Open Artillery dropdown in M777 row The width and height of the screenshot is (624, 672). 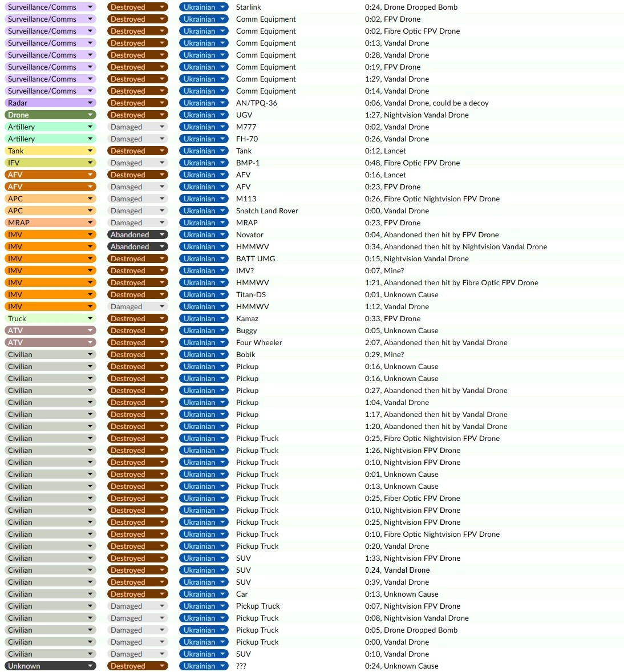coord(50,127)
